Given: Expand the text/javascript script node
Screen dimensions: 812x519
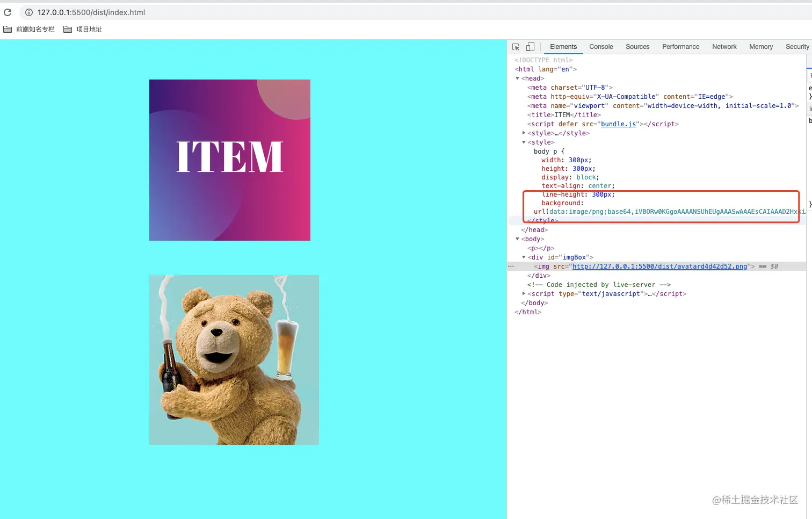Looking at the screenshot, I should 524,294.
